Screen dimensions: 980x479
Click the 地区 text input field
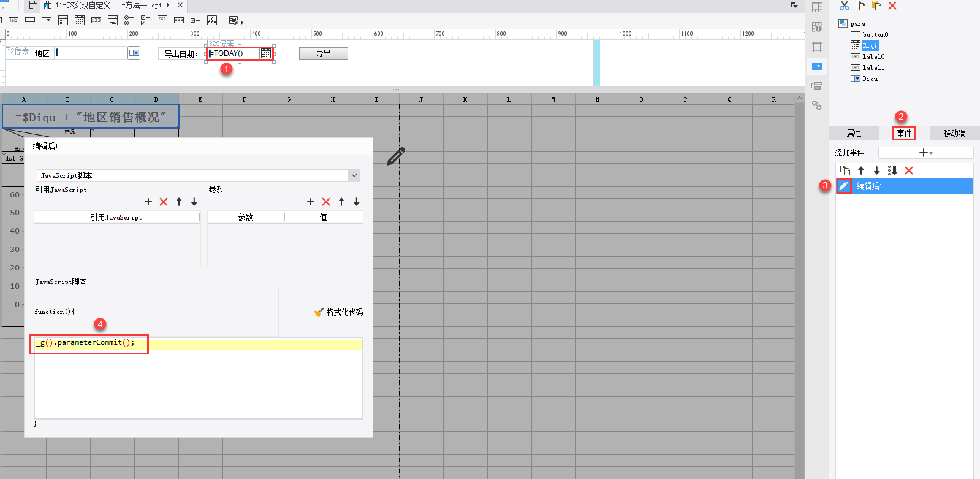tap(91, 53)
